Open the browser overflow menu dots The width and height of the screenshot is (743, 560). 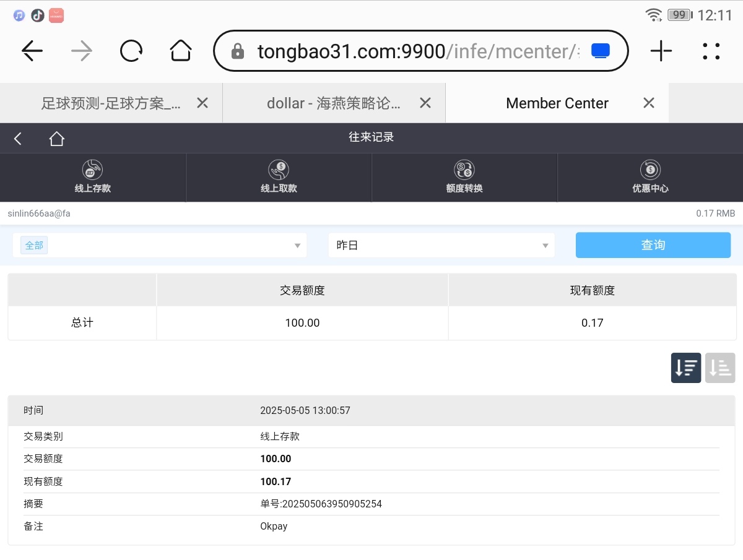[711, 51]
